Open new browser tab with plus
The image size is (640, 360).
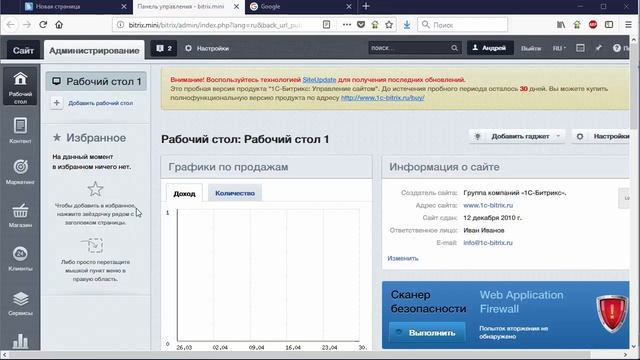(x=366, y=7)
